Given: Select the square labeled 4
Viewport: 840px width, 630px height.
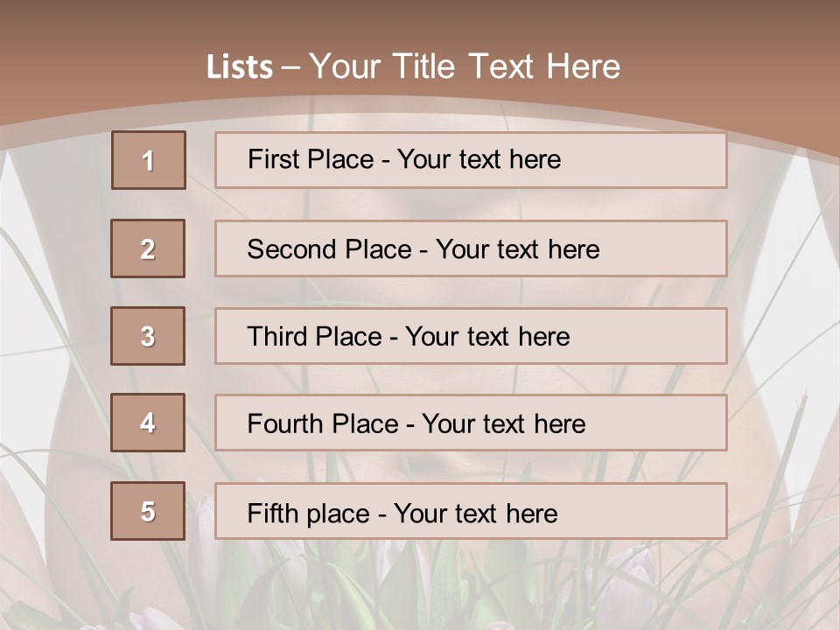Looking at the screenshot, I should (148, 423).
